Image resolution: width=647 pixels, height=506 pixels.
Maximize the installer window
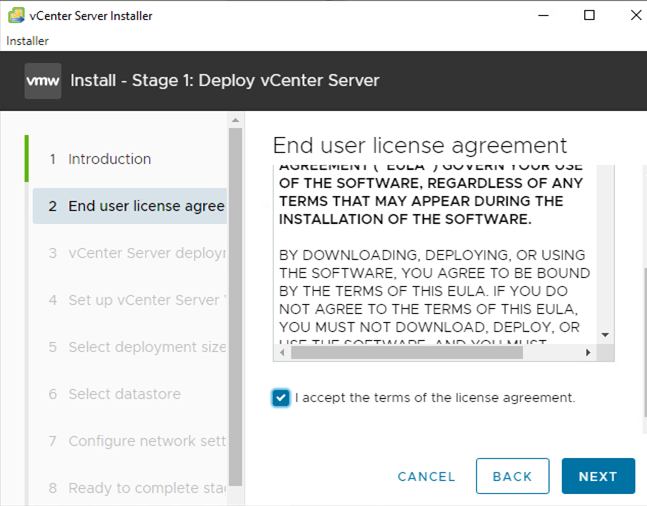coord(589,16)
